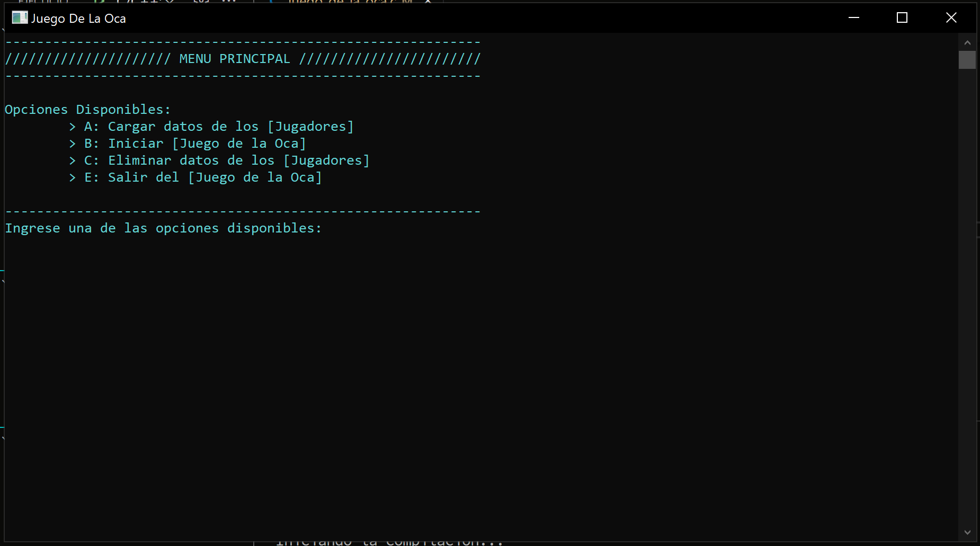980x546 pixels.
Task: Click the Juego De La Oca window icon
Action: (x=20, y=17)
